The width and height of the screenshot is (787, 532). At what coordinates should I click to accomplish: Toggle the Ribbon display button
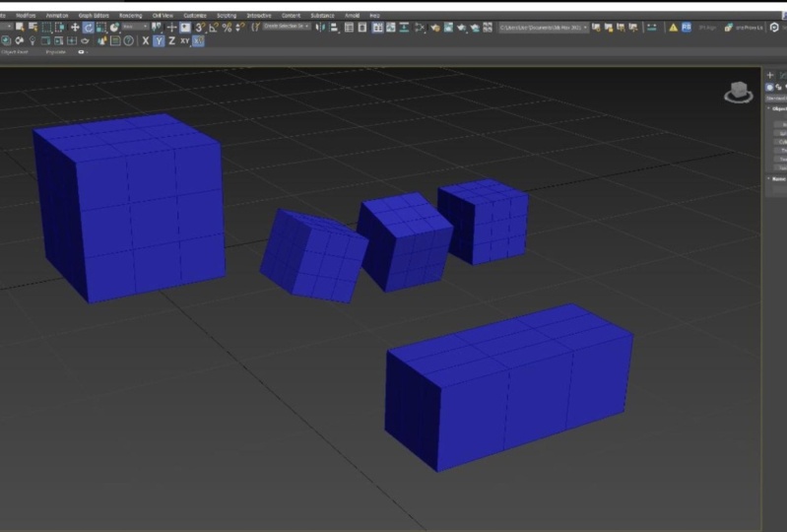click(x=377, y=28)
